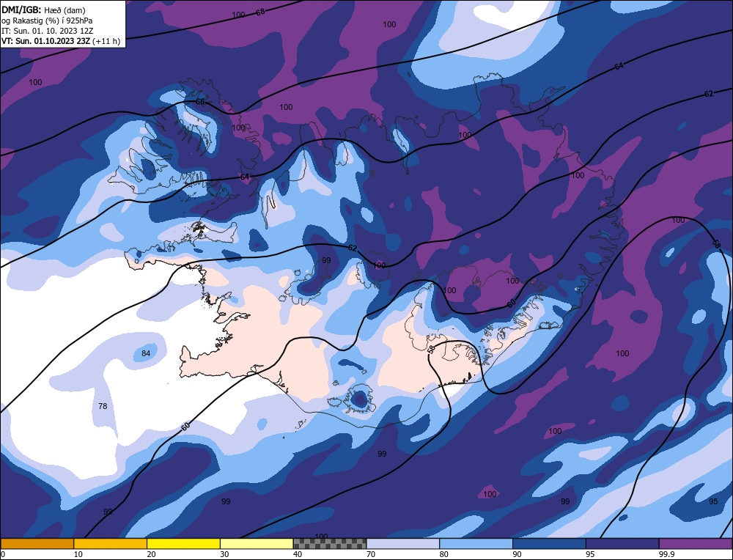Click the '66' contour label over the Westfjords
This screenshot has height=560, width=733.
point(200,101)
